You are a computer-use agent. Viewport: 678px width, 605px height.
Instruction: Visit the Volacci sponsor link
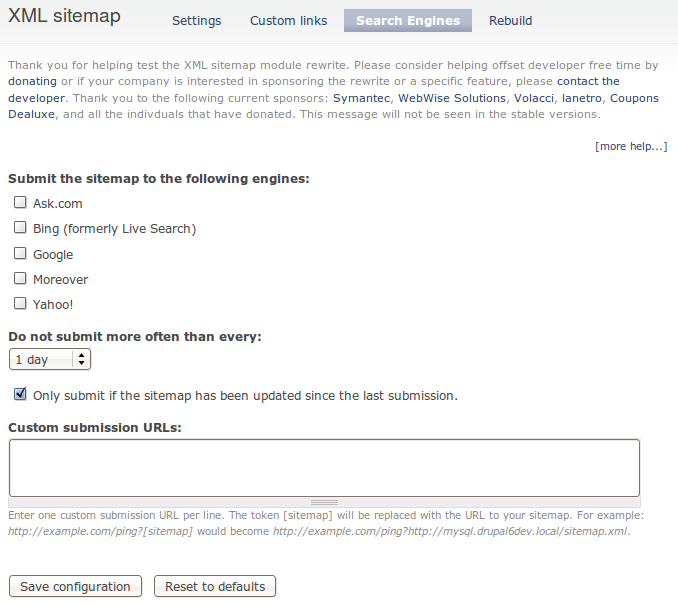pyautogui.click(x=534, y=98)
